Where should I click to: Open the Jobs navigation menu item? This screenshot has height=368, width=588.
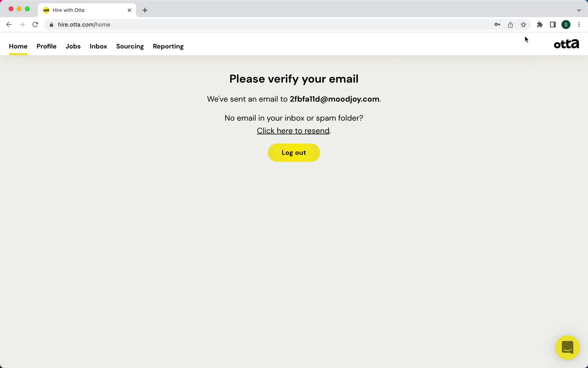[73, 46]
